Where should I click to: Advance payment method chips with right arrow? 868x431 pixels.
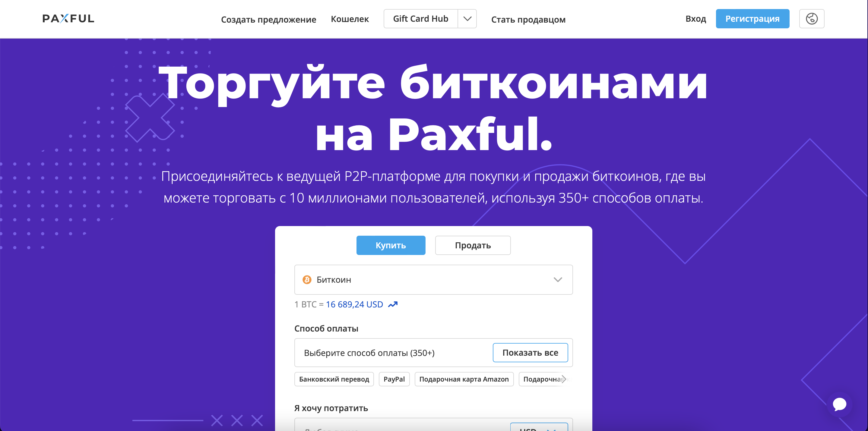click(x=563, y=379)
